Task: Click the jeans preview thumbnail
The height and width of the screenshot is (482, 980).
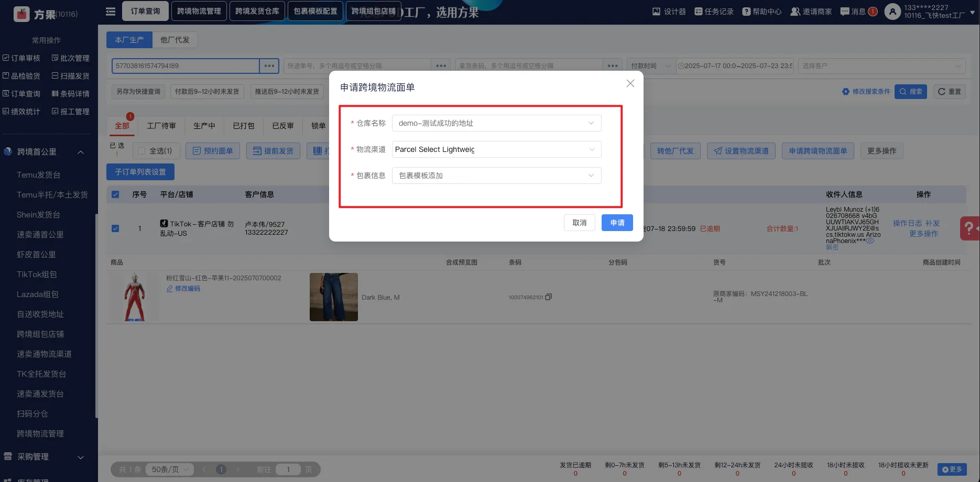Action: pos(334,297)
